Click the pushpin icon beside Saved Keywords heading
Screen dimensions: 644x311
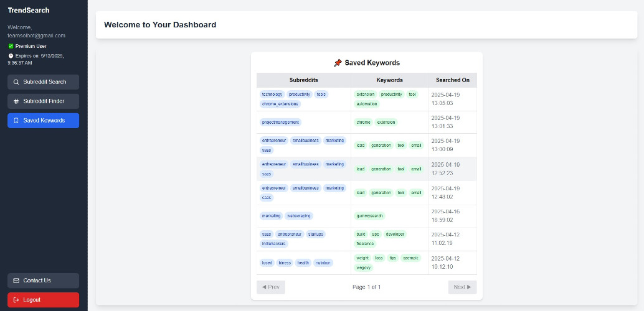coord(338,63)
